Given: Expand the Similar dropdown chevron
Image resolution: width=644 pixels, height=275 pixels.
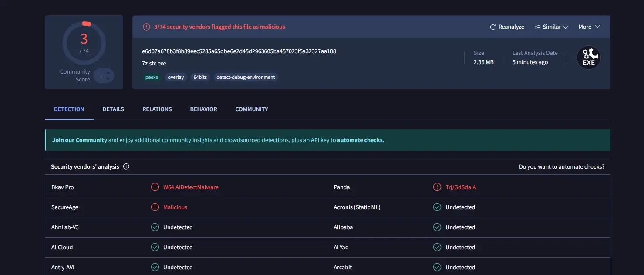Looking at the screenshot, I should 566,27.
